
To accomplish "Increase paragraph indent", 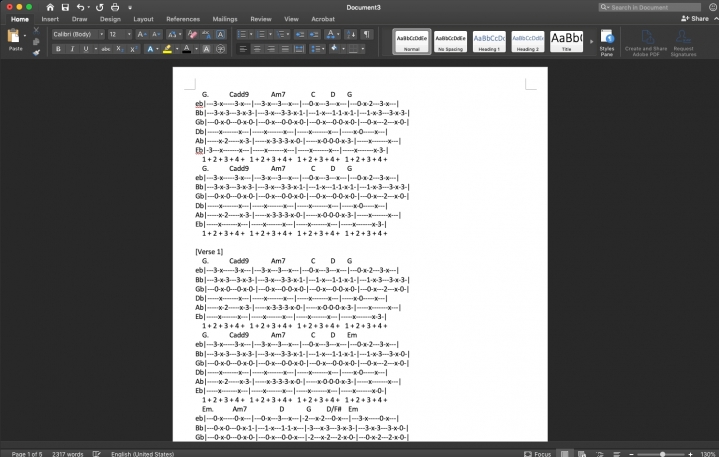I will [x=314, y=34].
